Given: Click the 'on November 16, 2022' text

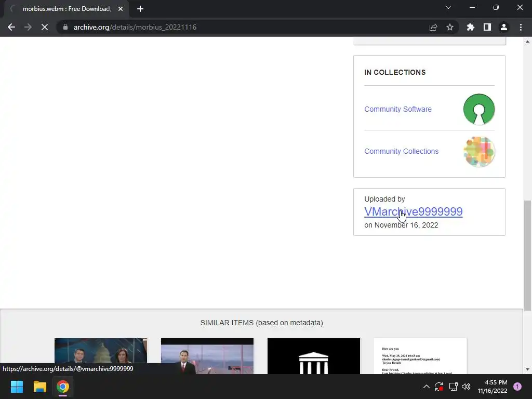Looking at the screenshot, I should point(402,225).
